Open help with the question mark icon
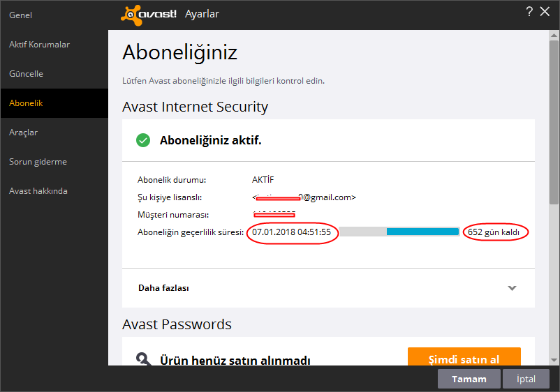560x392 pixels. [x=529, y=11]
